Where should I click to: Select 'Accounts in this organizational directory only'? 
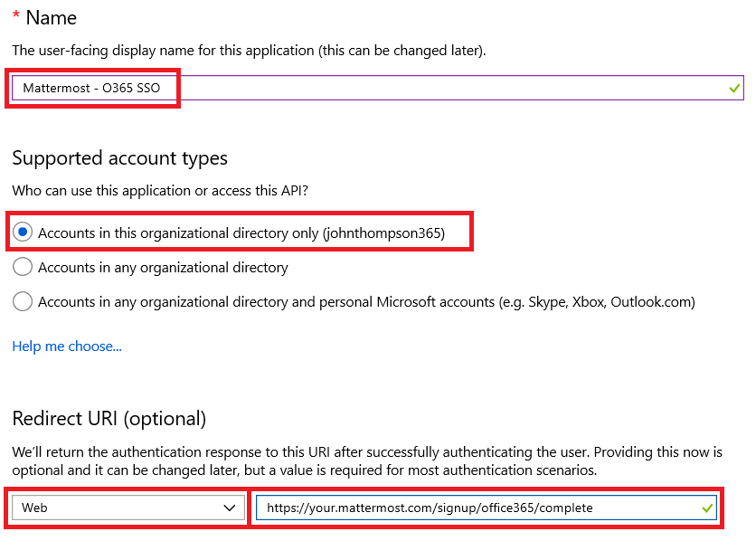tap(23, 233)
